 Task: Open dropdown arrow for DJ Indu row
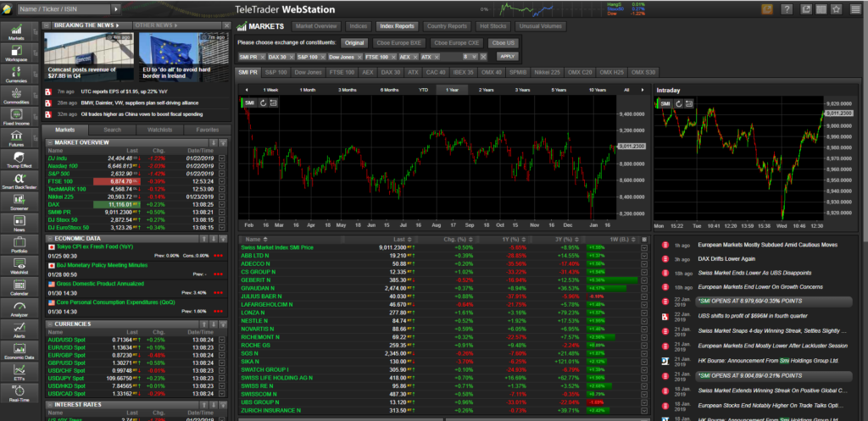[x=222, y=158]
